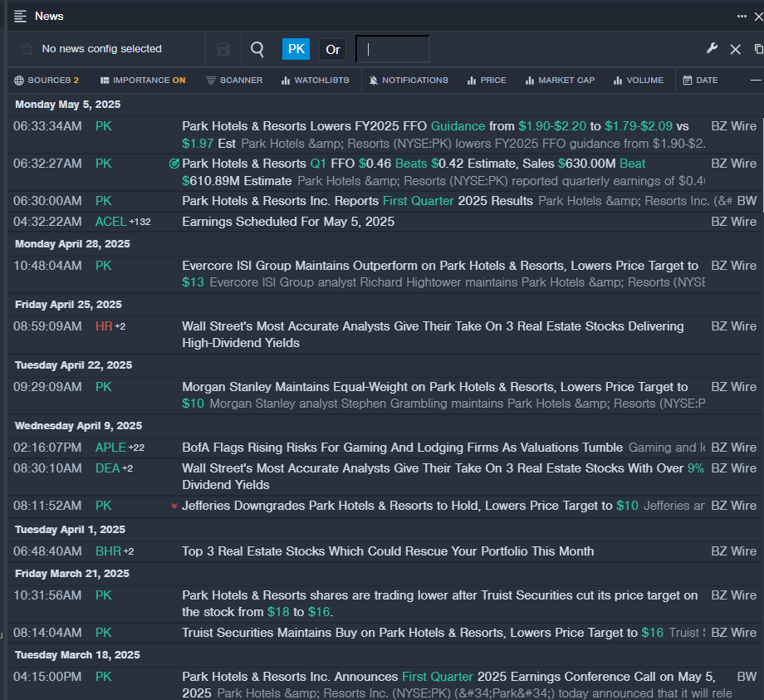Image resolution: width=764 pixels, height=700 pixels.
Task: Open the High-Dividend Yields analysts headline
Action: click(x=433, y=335)
